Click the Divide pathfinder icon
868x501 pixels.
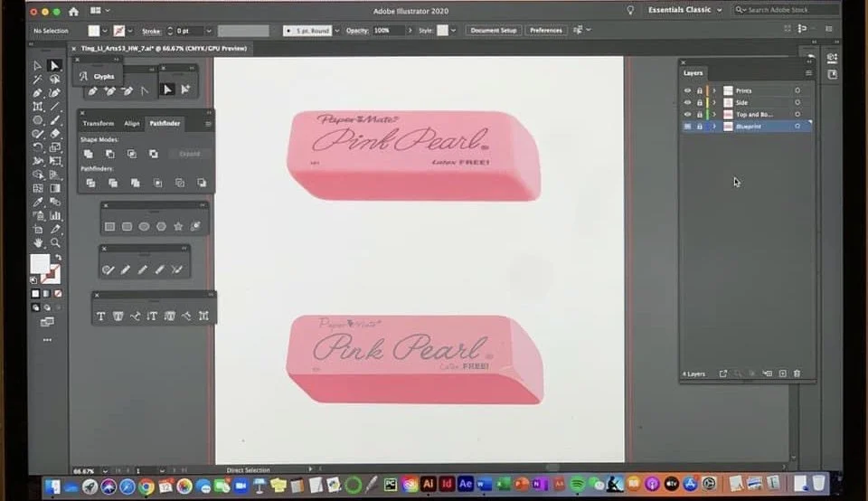pyautogui.click(x=90, y=183)
